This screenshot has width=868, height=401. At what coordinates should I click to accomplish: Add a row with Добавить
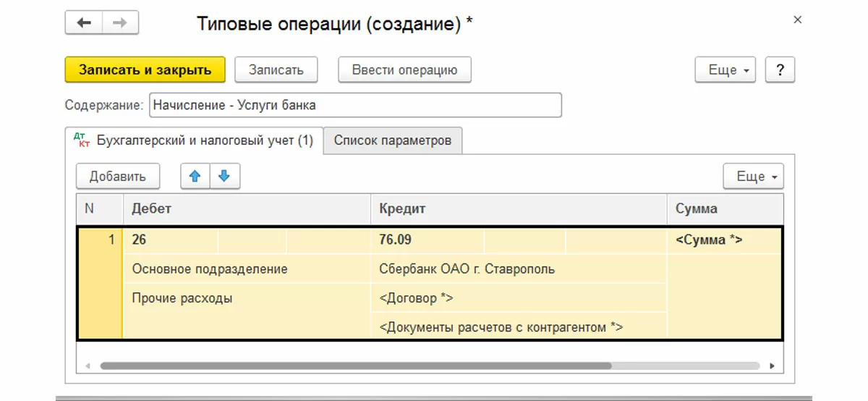[117, 176]
